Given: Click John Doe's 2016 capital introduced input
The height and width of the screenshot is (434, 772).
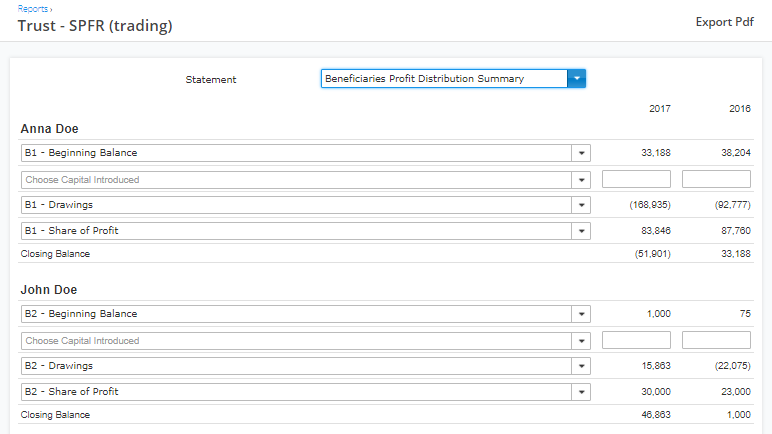Looking at the screenshot, I should click(716, 340).
